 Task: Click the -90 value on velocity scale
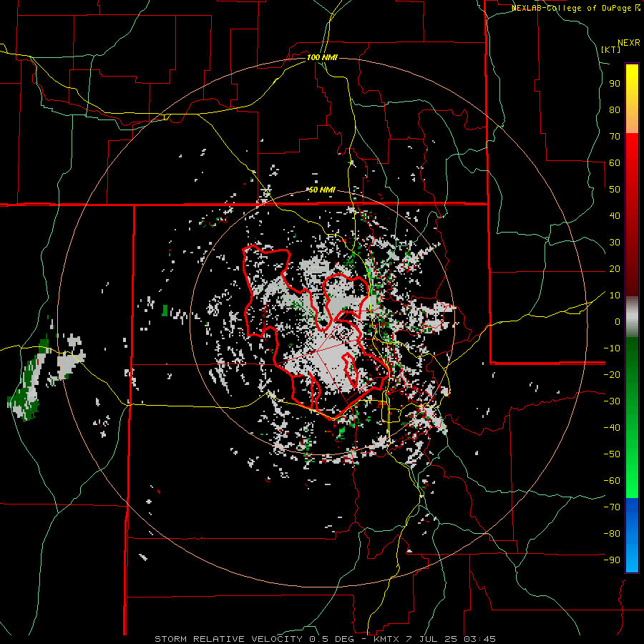click(x=612, y=560)
